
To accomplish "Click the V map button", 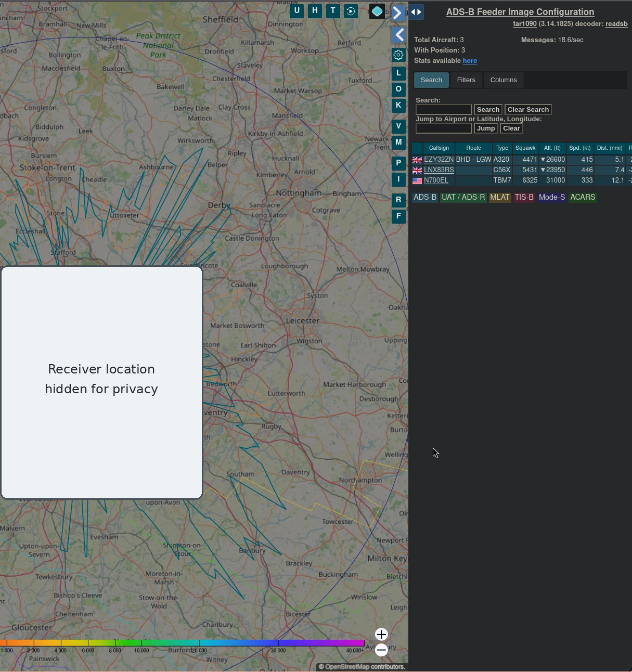I will (x=398, y=126).
